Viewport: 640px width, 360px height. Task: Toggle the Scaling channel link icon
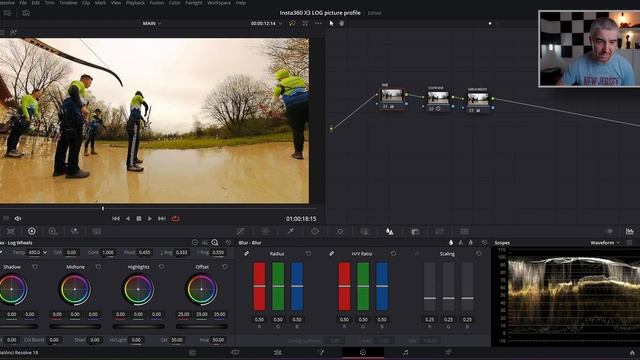tap(416, 253)
